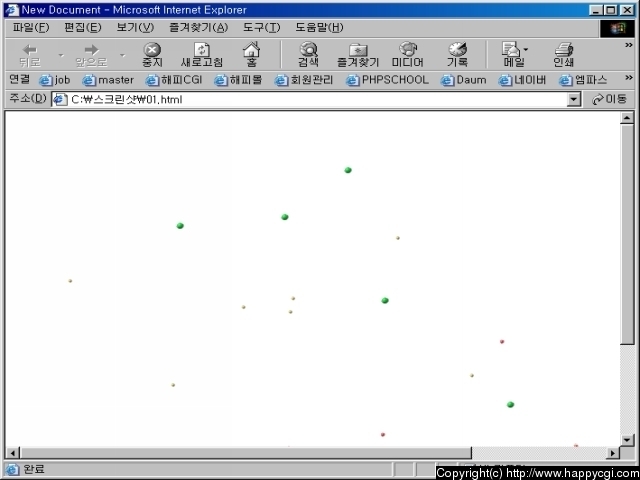Stop loading with the 중지 button
Screen dimensions: 640x480
(x=152, y=55)
